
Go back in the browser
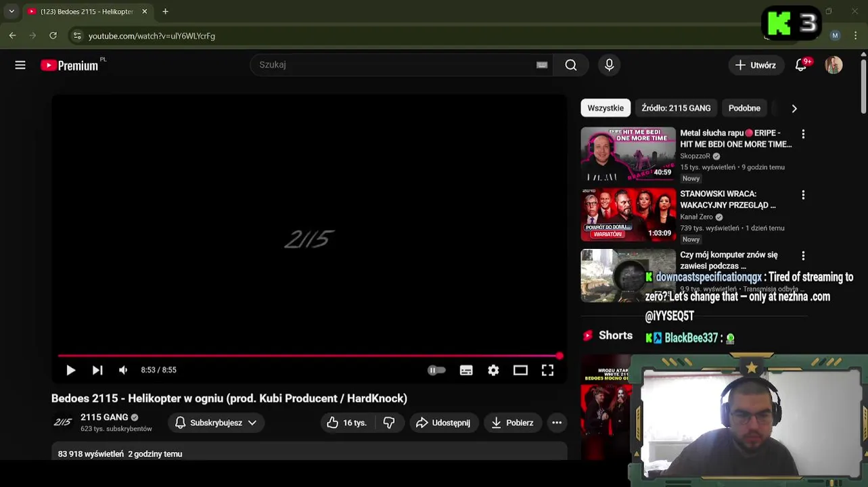[x=12, y=35]
